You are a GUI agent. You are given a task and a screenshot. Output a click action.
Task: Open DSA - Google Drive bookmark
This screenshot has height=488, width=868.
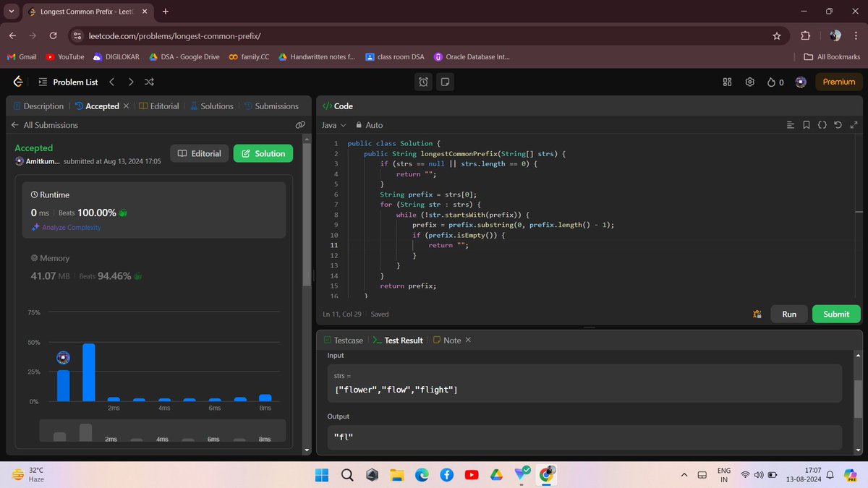tap(184, 56)
